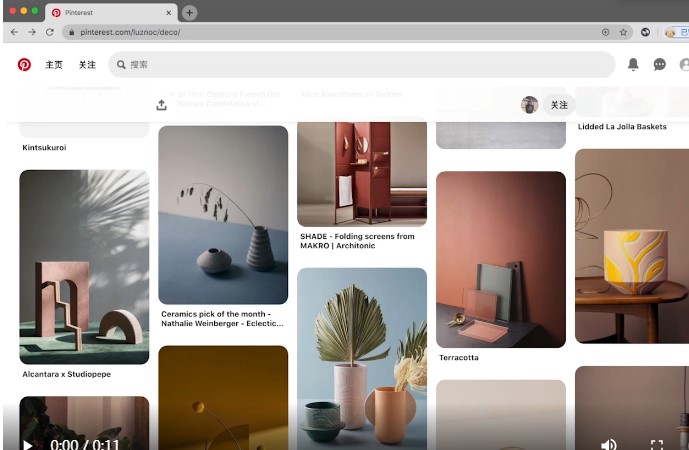Bookmark this page with star icon

[623, 32]
